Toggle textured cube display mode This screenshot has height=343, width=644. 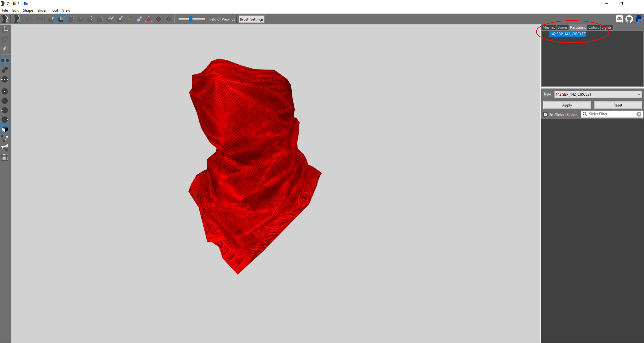tap(5, 129)
